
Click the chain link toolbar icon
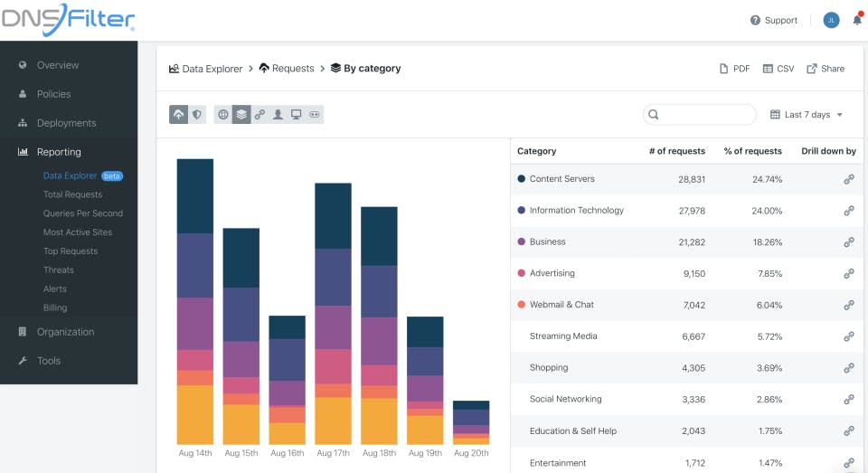(259, 115)
